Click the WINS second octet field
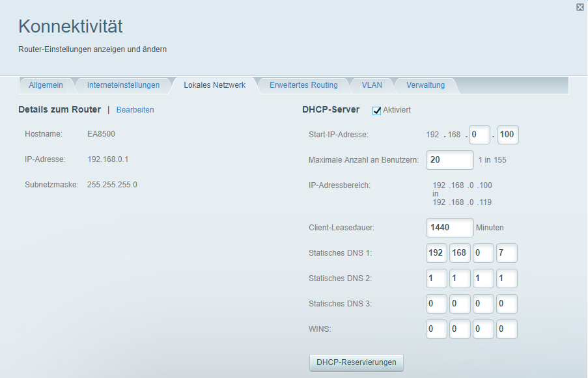Viewport: 588px width, 378px height. coord(460,329)
